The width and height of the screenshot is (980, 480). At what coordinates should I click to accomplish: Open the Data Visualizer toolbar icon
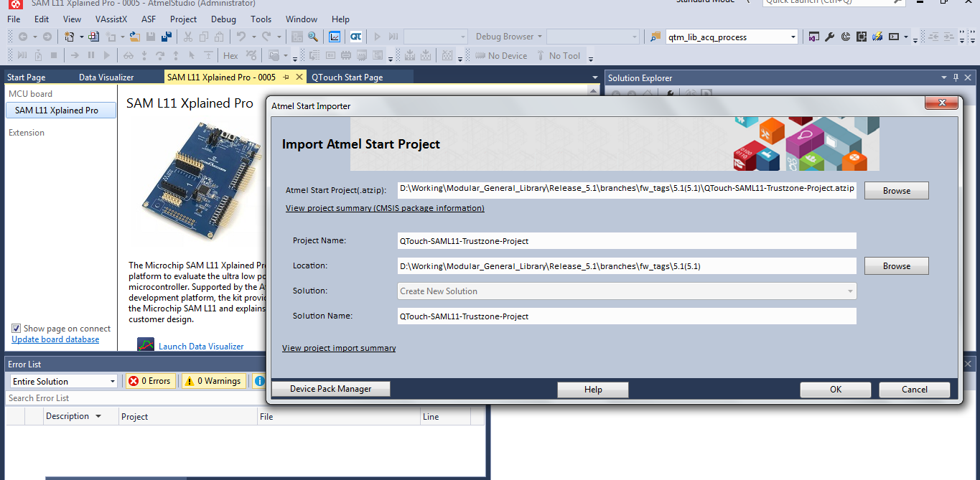(335, 37)
